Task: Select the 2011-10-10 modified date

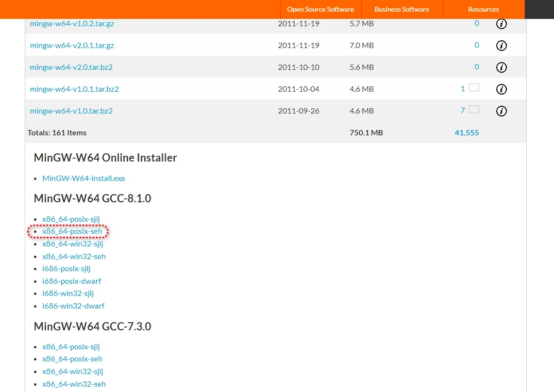Action: pos(299,67)
